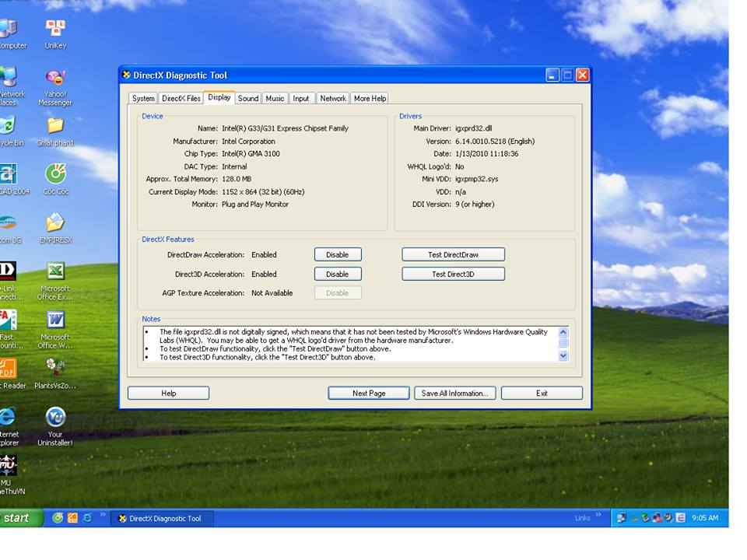747x560 pixels.
Task: Minimize the DirectX Diagnostic Tool window
Action: click(x=552, y=75)
